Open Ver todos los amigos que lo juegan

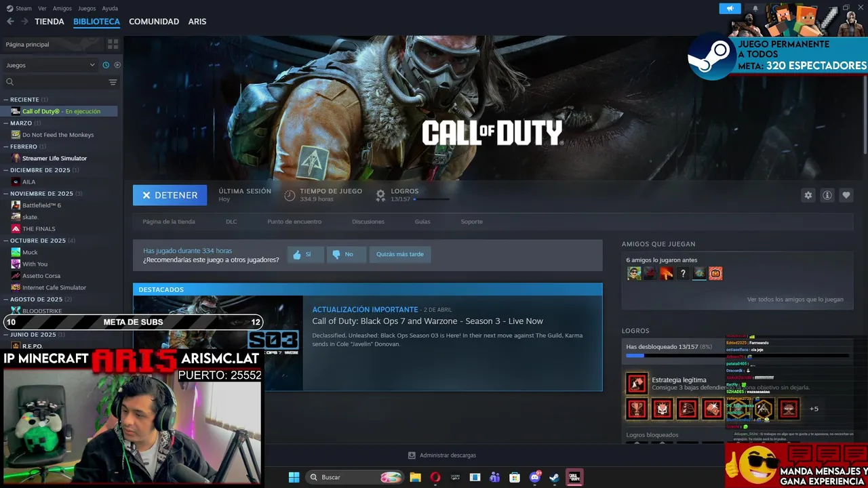[x=795, y=300]
